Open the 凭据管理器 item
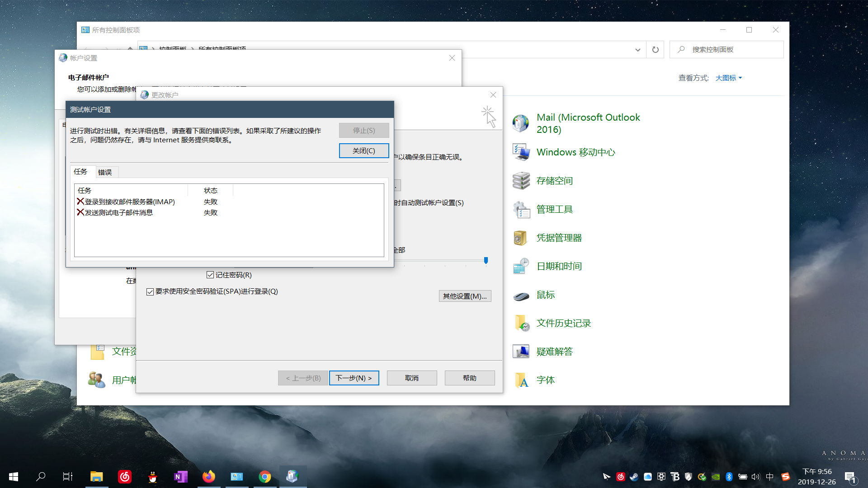This screenshot has height=488, width=868. (x=559, y=238)
